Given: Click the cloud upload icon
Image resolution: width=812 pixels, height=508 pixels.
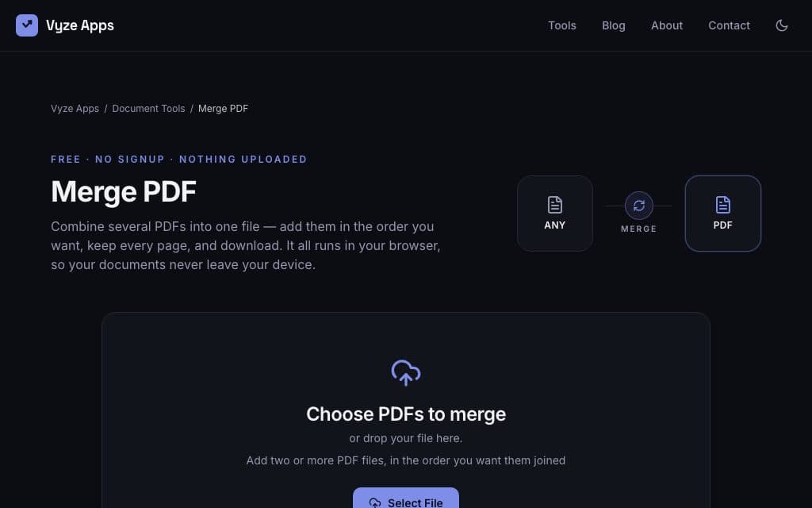Looking at the screenshot, I should [406, 373].
